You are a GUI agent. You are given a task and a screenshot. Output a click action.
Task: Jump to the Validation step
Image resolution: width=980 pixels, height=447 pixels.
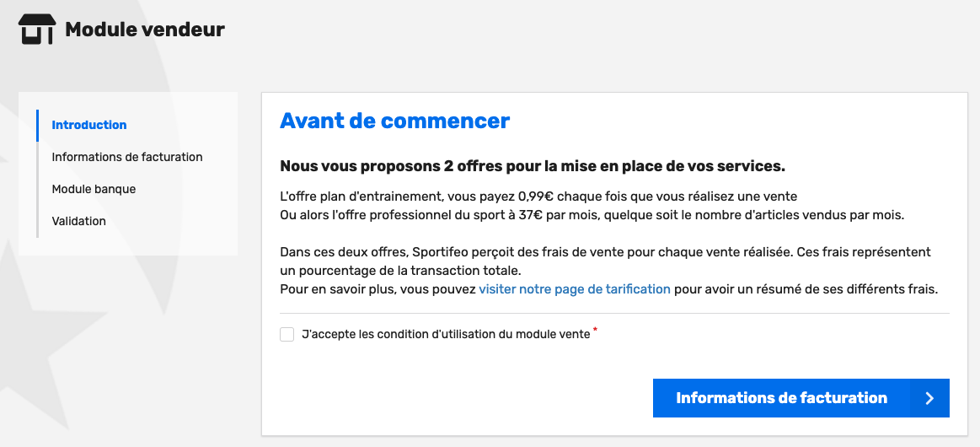point(78,221)
